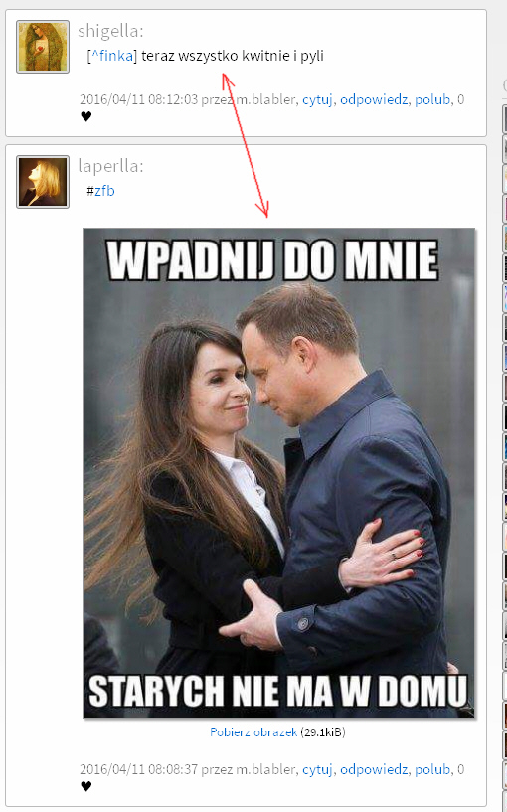The height and width of the screenshot is (812, 507).
Task: Open shigella's username profile
Action: coord(110,31)
